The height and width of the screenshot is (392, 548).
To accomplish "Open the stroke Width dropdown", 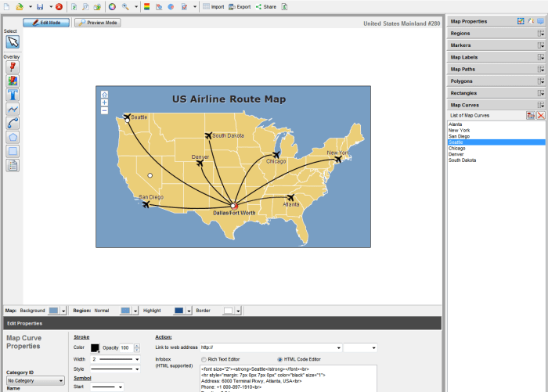I will coord(137,359).
